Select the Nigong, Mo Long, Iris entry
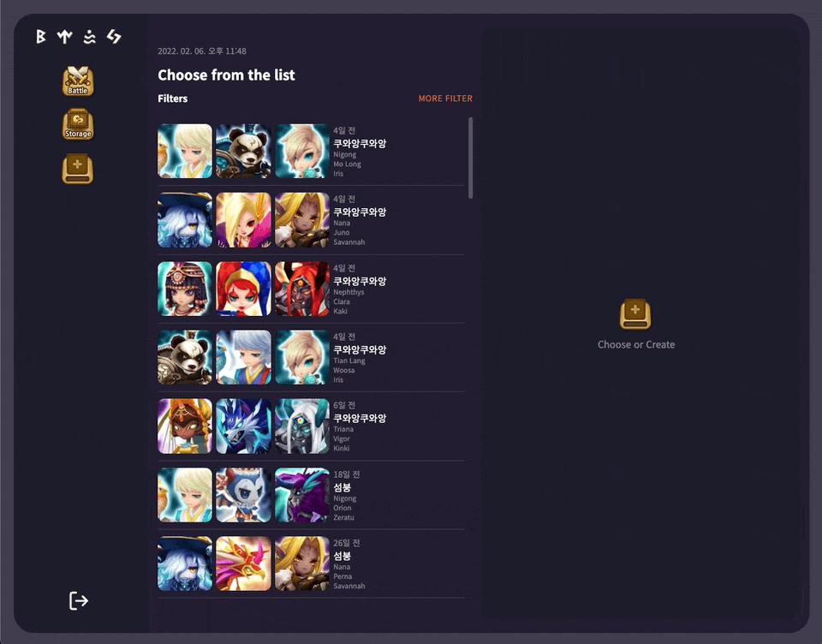The width and height of the screenshot is (822, 644). pos(311,151)
